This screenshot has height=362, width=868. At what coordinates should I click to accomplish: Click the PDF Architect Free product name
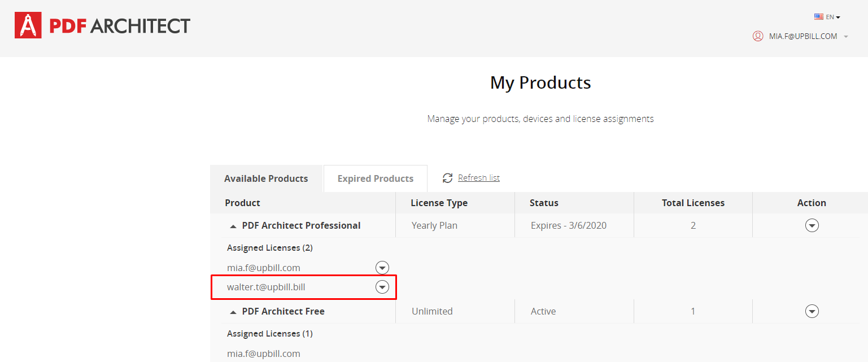(283, 311)
